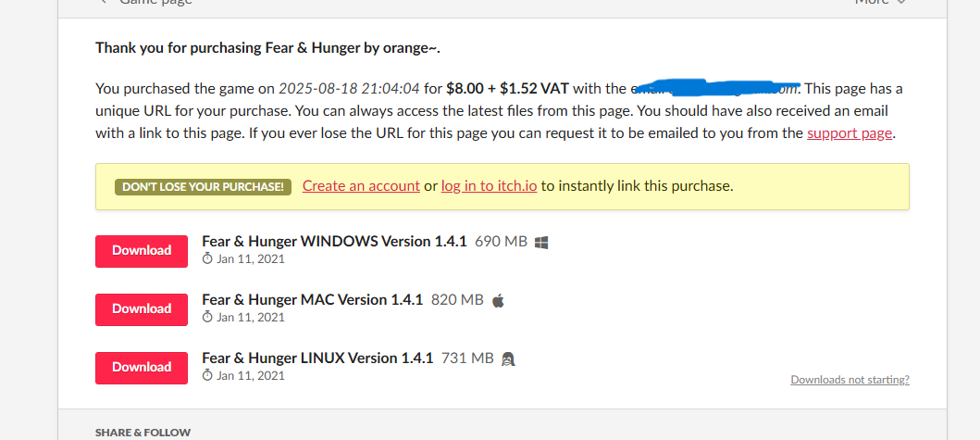Select the Fear & Hunger MAC Version title
The height and width of the screenshot is (440, 980).
tap(313, 300)
